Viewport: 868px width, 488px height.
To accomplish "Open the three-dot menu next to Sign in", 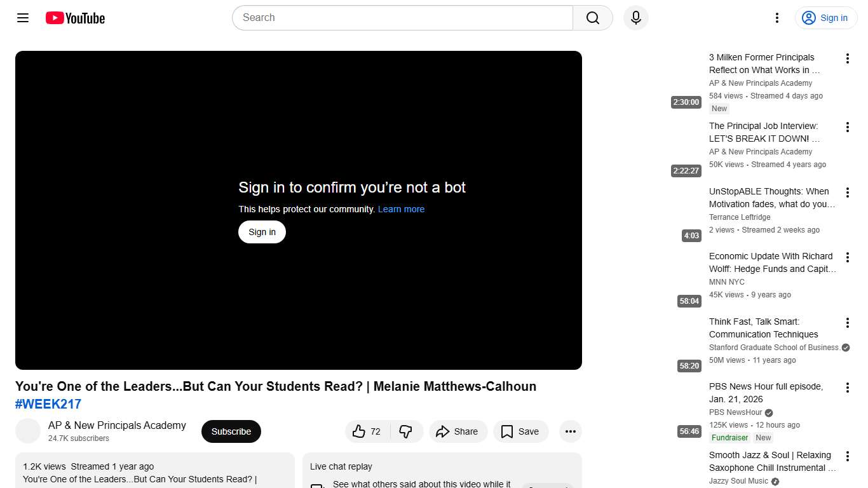I will tap(776, 18).
